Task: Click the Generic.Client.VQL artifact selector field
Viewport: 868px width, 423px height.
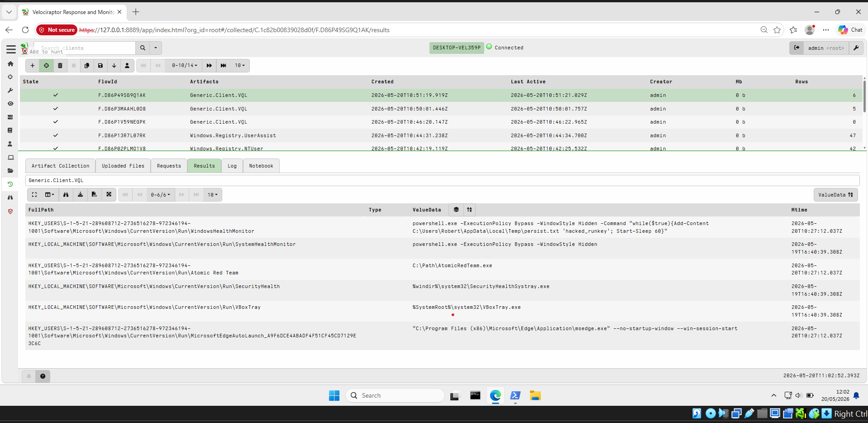Action: [x=442, y=180]
